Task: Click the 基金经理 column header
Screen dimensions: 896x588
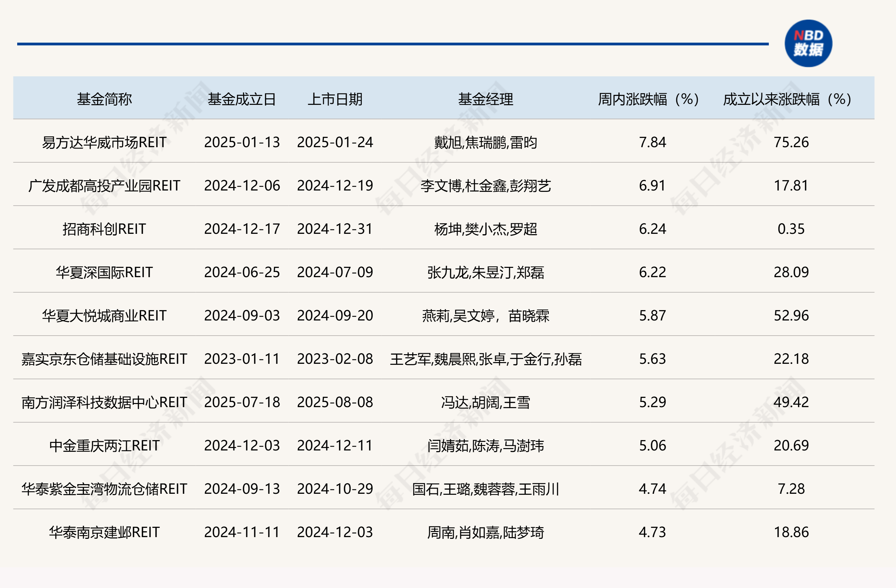Action: click(485, 99)
